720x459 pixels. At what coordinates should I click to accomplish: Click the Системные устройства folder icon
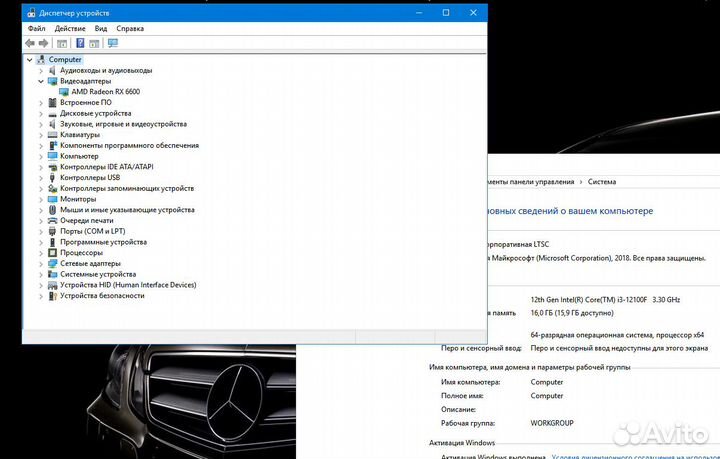click(x=52, y=274)
